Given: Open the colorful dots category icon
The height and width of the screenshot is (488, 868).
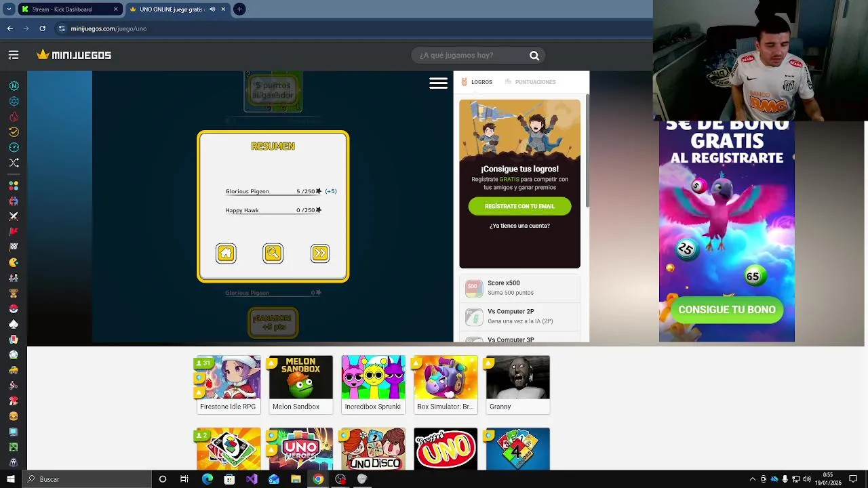Looking at the screenshot, I should click(14, 186).
